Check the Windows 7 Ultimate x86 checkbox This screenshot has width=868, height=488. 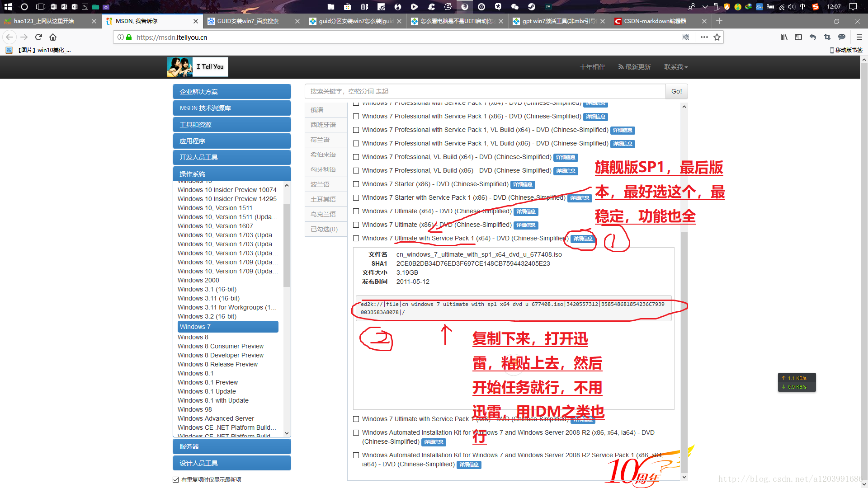355,225
